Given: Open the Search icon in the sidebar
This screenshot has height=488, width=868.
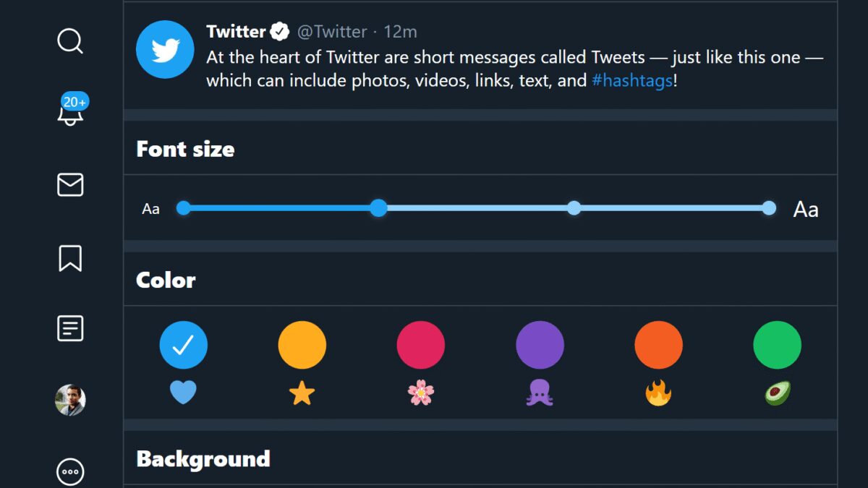Looking at the screenshot, I should pyautogui.click(x=70, y=41).
